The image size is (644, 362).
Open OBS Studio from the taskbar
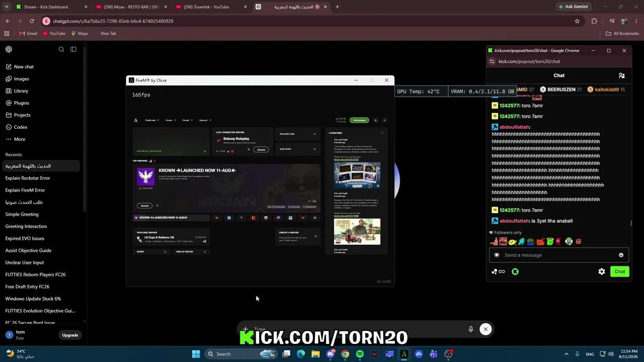point(448,354)
